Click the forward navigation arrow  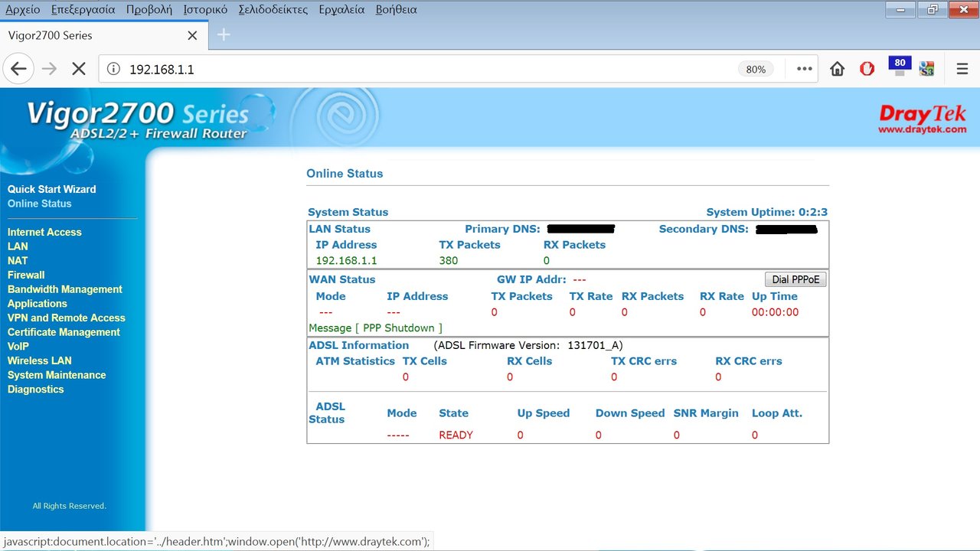click(49, 69)
